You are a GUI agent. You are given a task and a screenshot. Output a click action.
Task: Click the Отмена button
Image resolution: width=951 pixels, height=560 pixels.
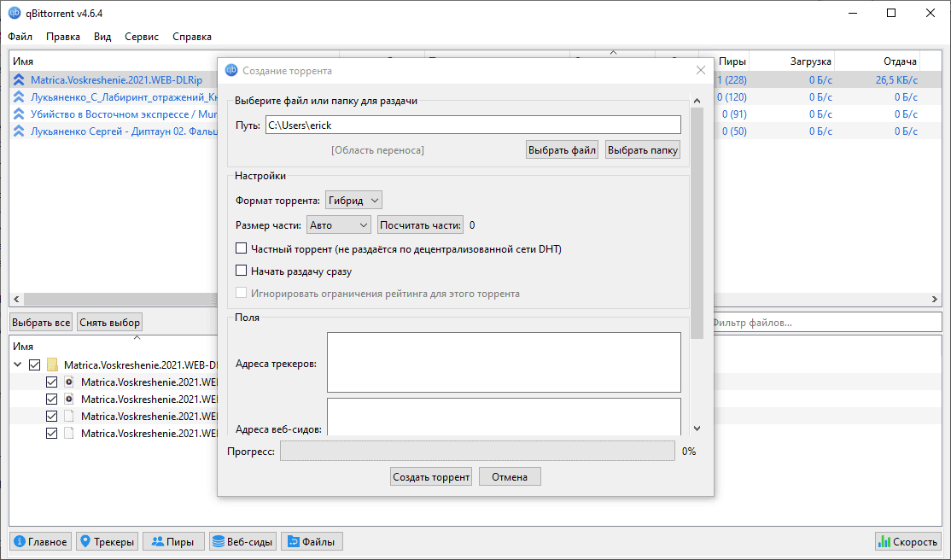510,477
